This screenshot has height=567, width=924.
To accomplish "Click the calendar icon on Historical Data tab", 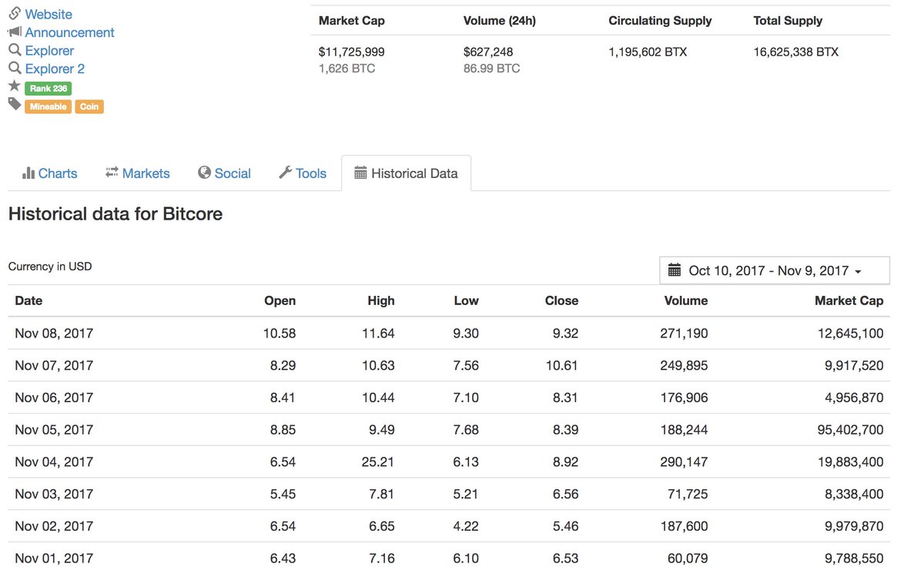I will click(x=360, y=173).
